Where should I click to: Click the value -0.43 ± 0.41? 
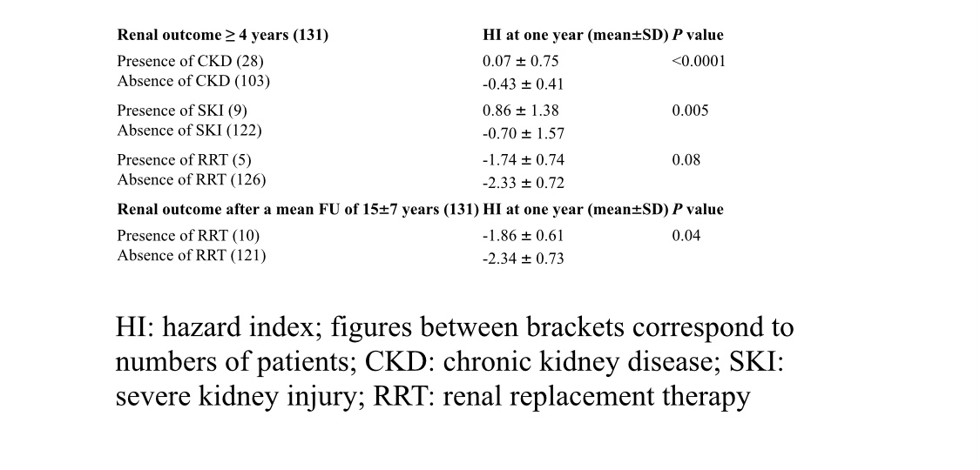click(x=523, y=84)
